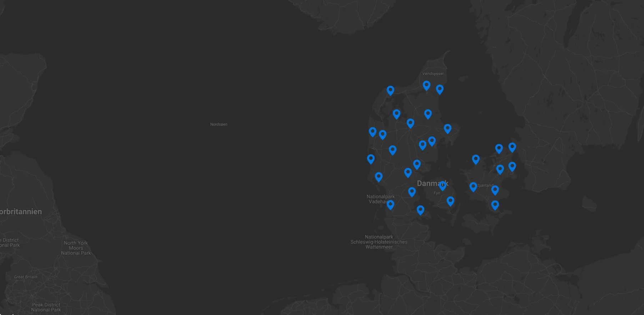Open the pin just west of the Copenhagen pin
The image size is (644, 315).
(x=500, y=169)
